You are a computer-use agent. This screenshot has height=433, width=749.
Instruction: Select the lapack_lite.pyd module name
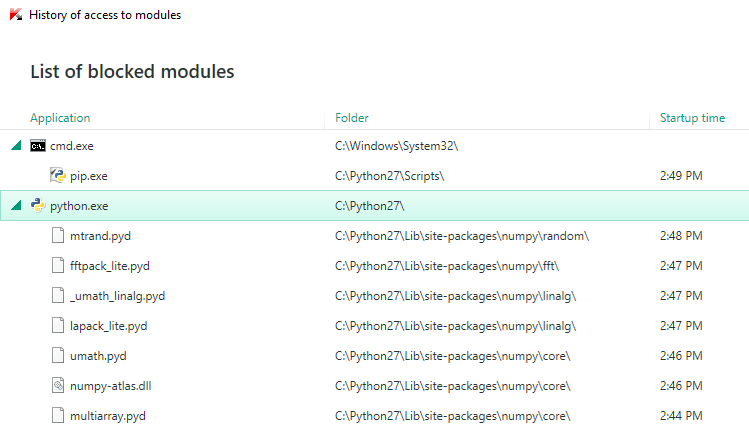[108, 326]
